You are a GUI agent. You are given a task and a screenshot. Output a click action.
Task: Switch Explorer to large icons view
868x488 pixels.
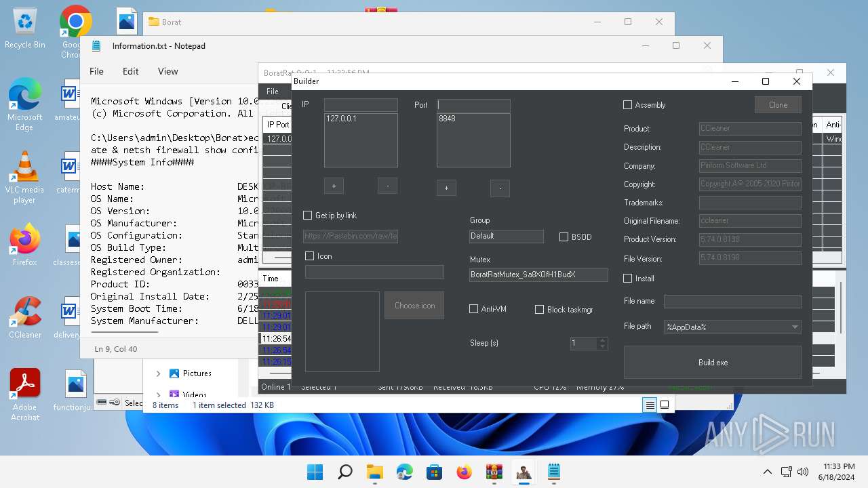[x=665, y=405]
